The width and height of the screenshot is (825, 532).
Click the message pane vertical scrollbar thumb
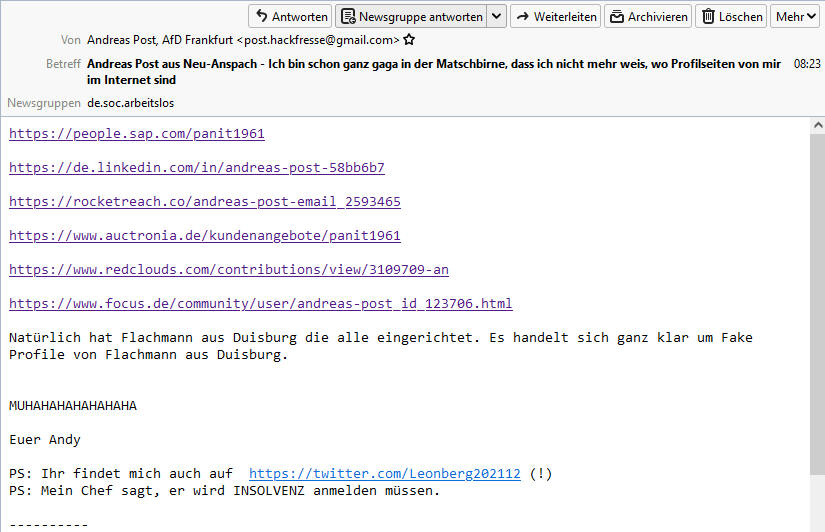pyautogui.click(x=818, y=303)
